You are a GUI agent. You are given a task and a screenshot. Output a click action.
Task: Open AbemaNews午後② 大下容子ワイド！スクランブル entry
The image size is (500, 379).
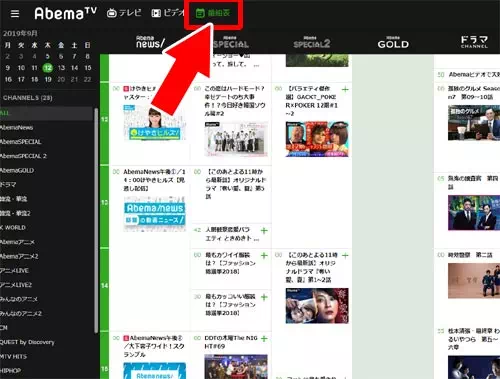pyautogui.click(x=154, y=346)
